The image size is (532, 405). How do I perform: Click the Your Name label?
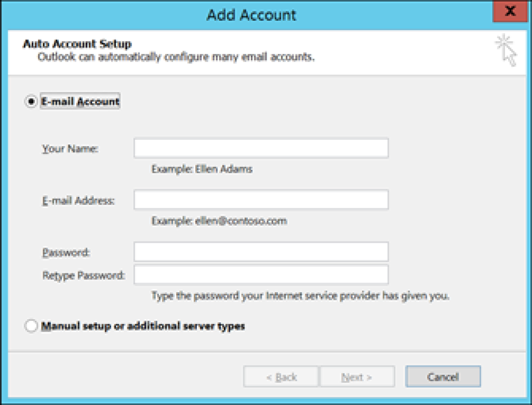[70, 149]
